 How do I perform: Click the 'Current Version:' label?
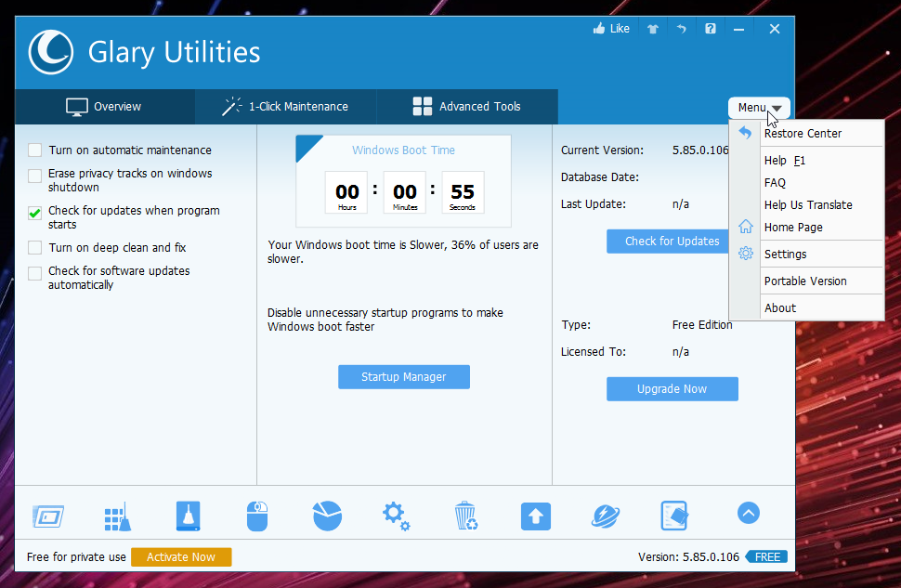(x=602, y=150)
